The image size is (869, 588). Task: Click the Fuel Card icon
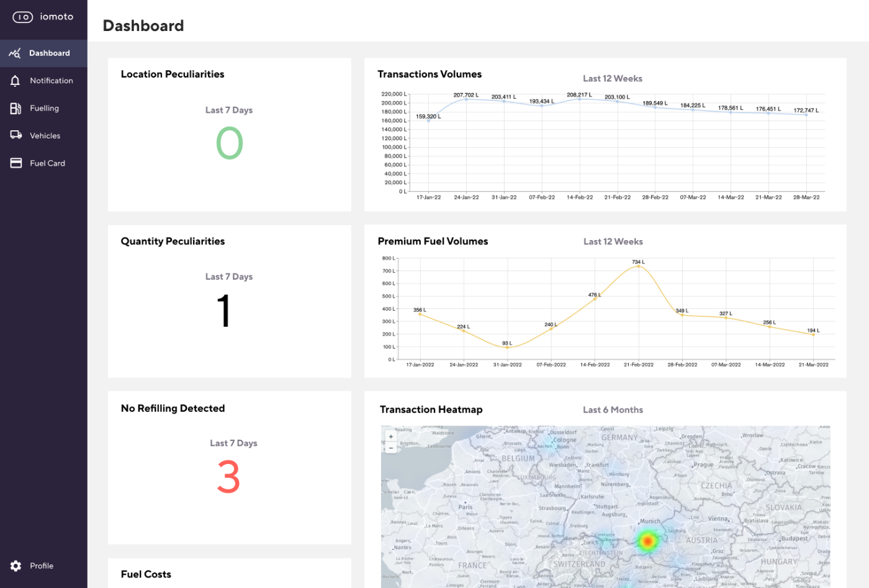16,163
